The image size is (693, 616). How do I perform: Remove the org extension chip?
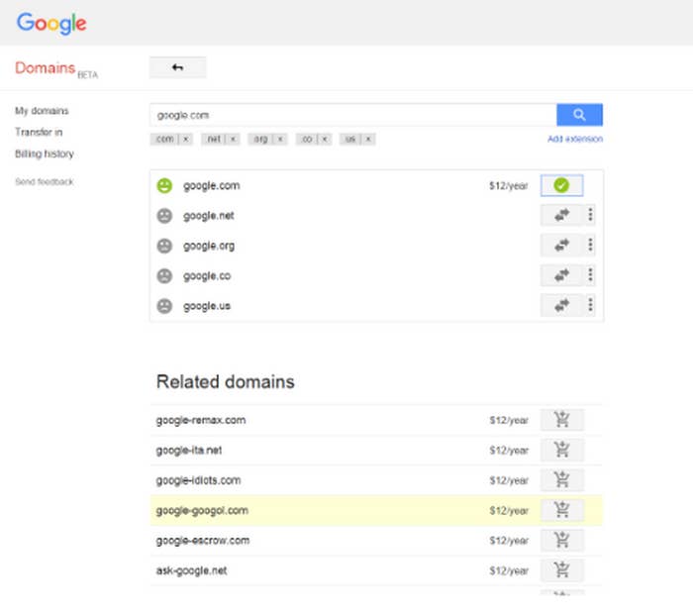pos(280,139)
